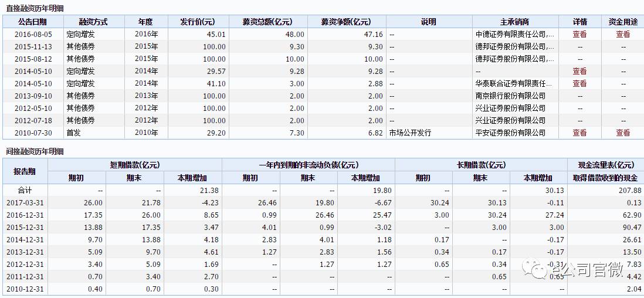The image size is (644, 298).
Task: Open 详情 查看 for the 29.57 issue price row
Action: 579,71
